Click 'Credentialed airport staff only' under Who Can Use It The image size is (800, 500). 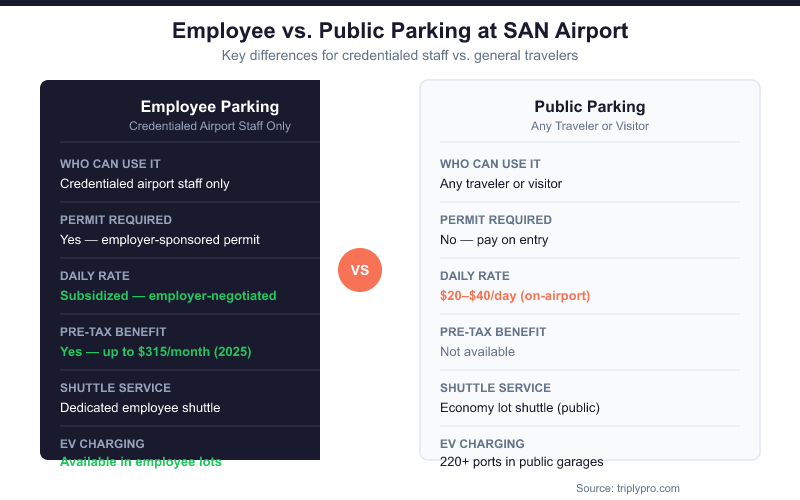[145, 183]
